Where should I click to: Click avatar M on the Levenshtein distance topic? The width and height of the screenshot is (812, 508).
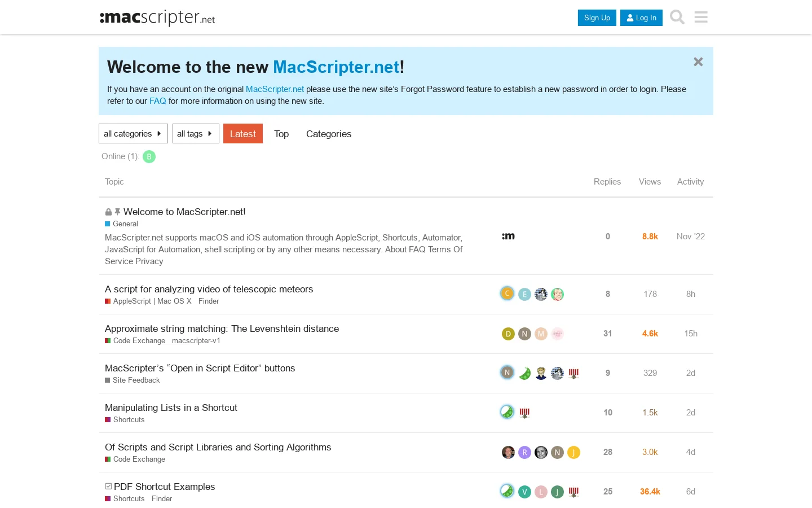click(x=541, y=334)
